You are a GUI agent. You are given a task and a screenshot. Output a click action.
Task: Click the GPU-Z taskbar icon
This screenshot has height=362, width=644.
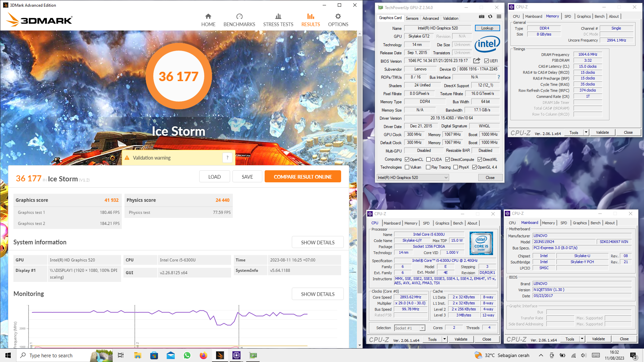pyautogui.click(x=253, y=355)
